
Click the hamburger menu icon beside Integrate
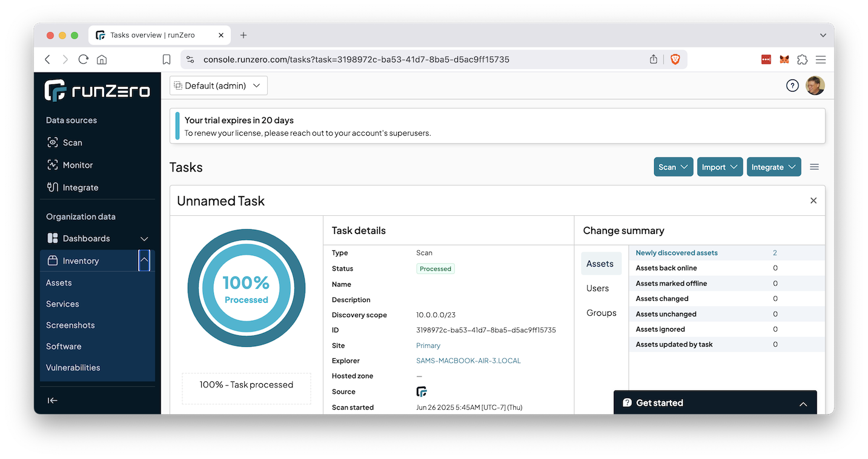[x=814, y=167]
